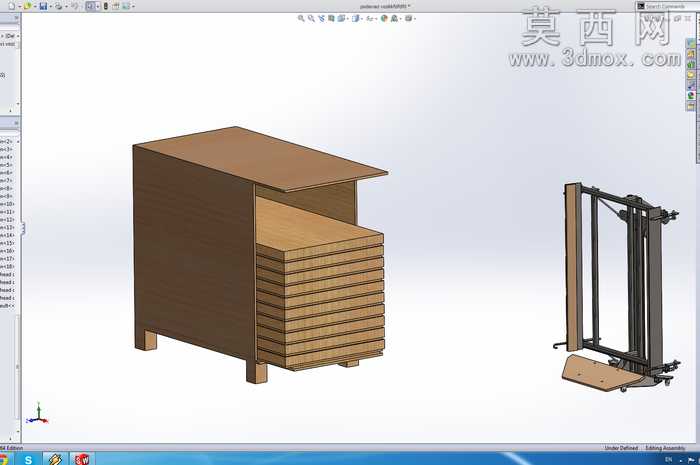Click Zoom to Area magnifier icon
Viewport: 700px width, 465px height.
[311, 19]
